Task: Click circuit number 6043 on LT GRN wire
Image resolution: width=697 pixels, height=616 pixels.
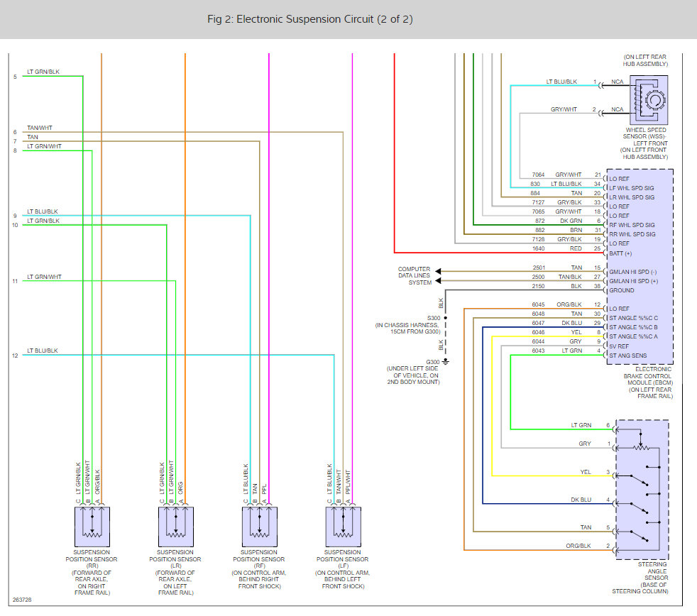Action: pos(538,351)
